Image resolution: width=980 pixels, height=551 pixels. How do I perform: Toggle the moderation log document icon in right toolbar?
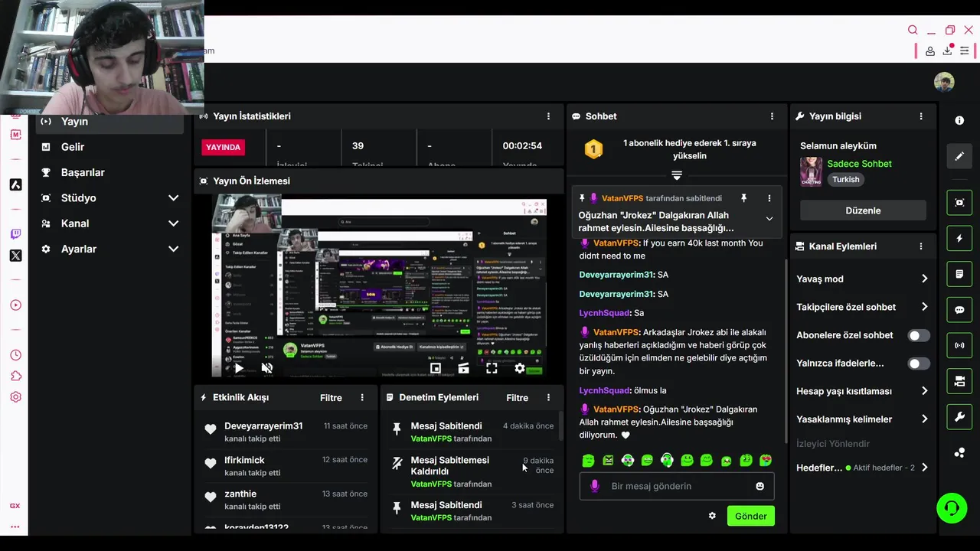(959, 274)
